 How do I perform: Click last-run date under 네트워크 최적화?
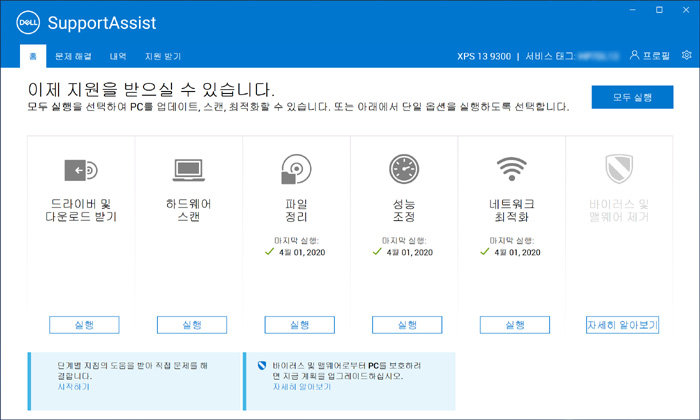[517, 253]
